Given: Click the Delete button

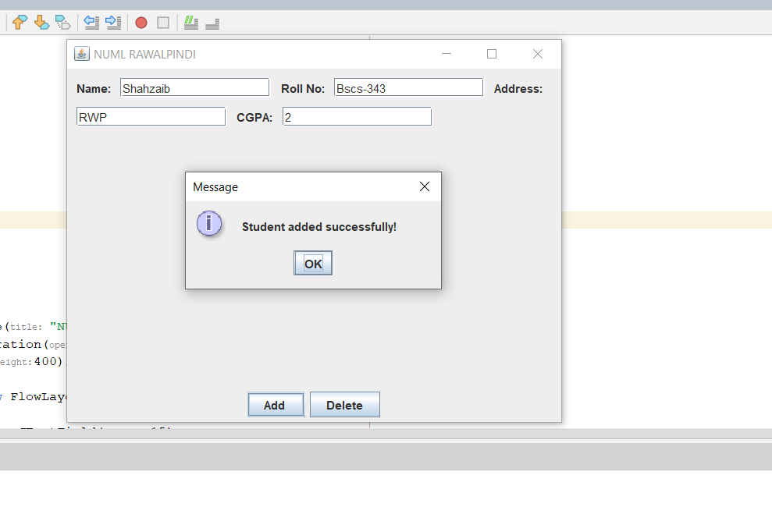Looking at the screenshot, I should pos(345,405).
